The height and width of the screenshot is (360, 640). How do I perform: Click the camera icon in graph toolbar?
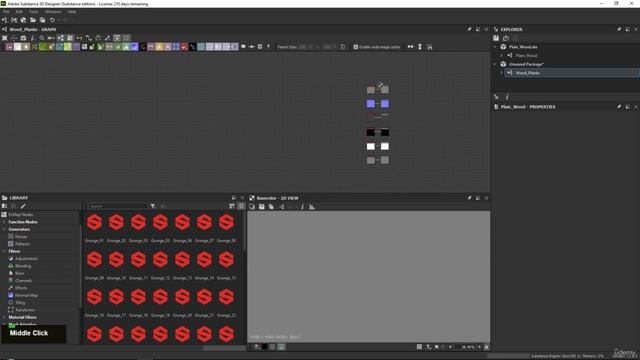tap(23, 38)
